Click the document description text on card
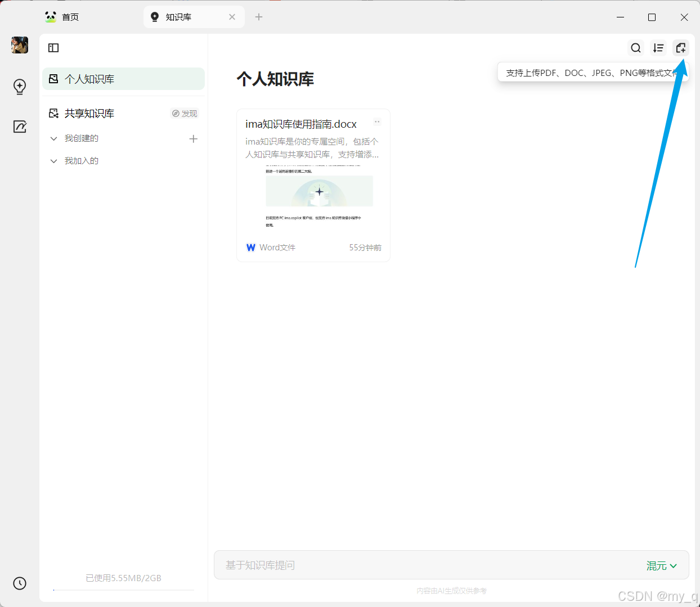The width and height of the screenshot is (700, 607). coord(312,148)
